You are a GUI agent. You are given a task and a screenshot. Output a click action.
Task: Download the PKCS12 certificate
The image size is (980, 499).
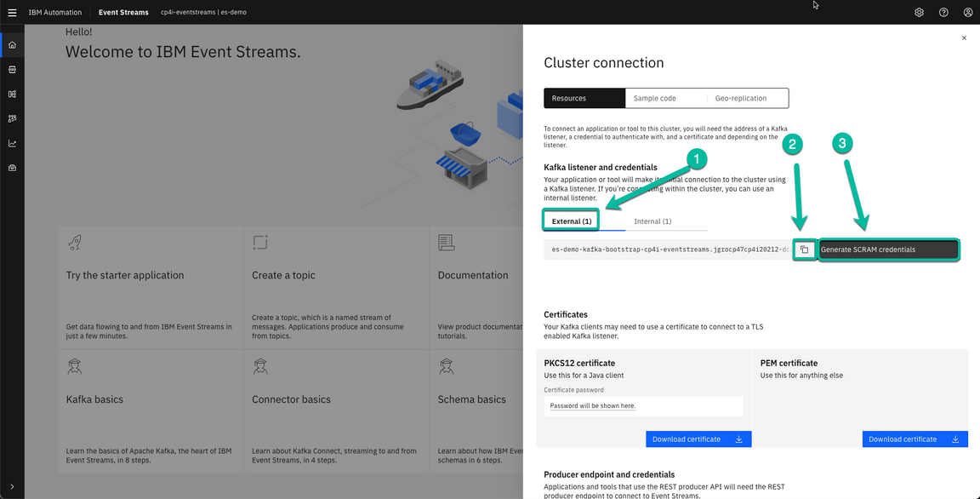click(698, 439)
